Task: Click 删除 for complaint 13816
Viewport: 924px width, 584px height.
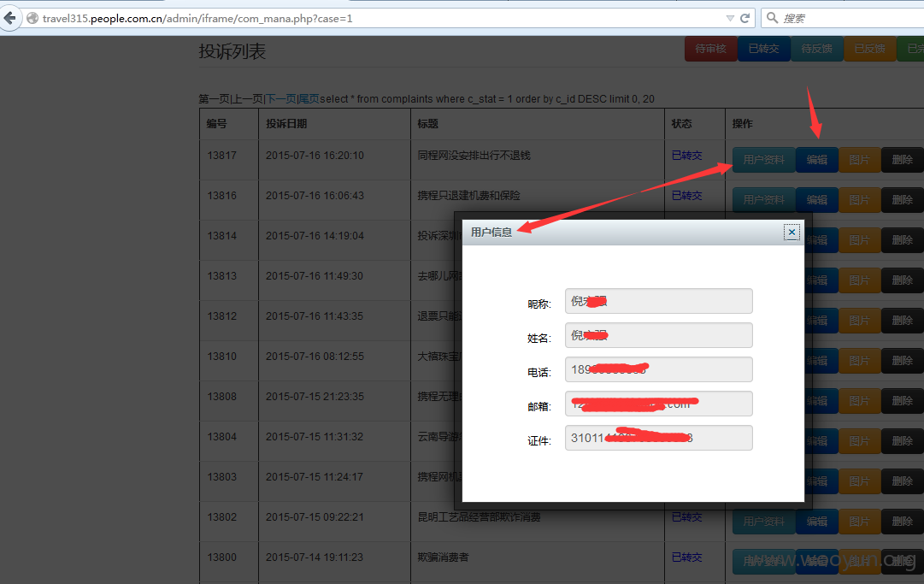Action: 902,200
